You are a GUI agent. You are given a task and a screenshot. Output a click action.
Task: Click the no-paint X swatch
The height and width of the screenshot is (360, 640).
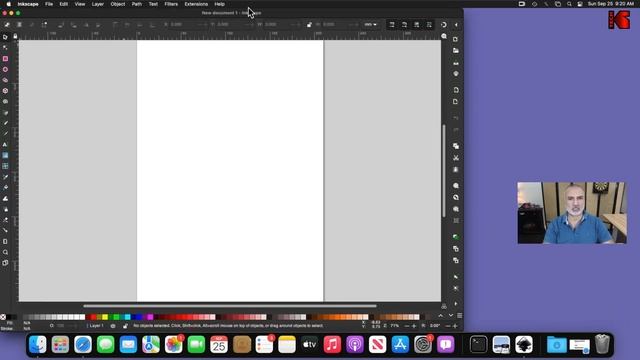point(3,317)
